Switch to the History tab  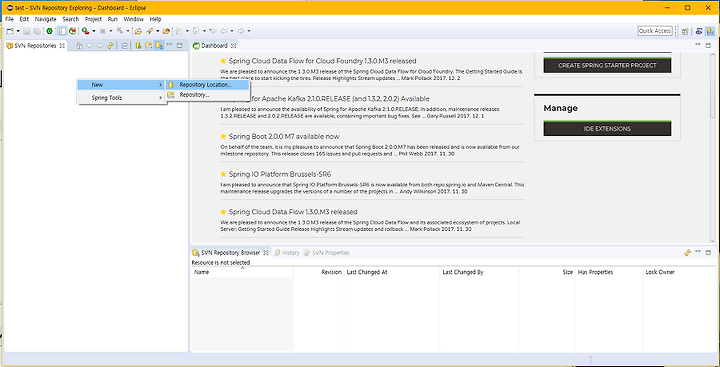[287, 253]
